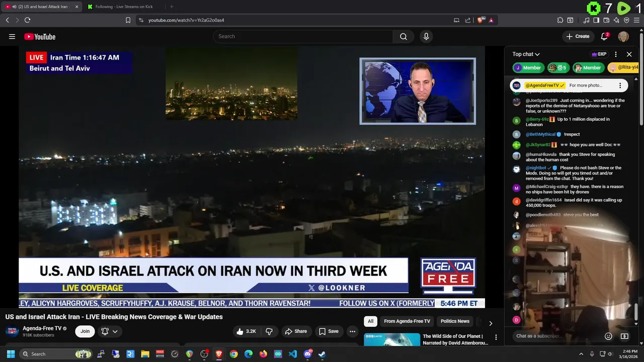644x362 pixels.
Task: Save the video to a playlist
Action: coord(329,331)
